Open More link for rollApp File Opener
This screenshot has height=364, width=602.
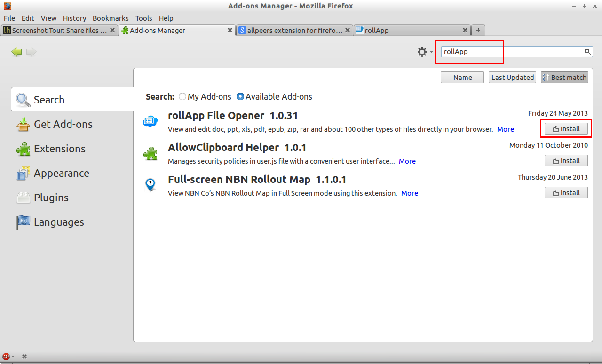point(506,129)
